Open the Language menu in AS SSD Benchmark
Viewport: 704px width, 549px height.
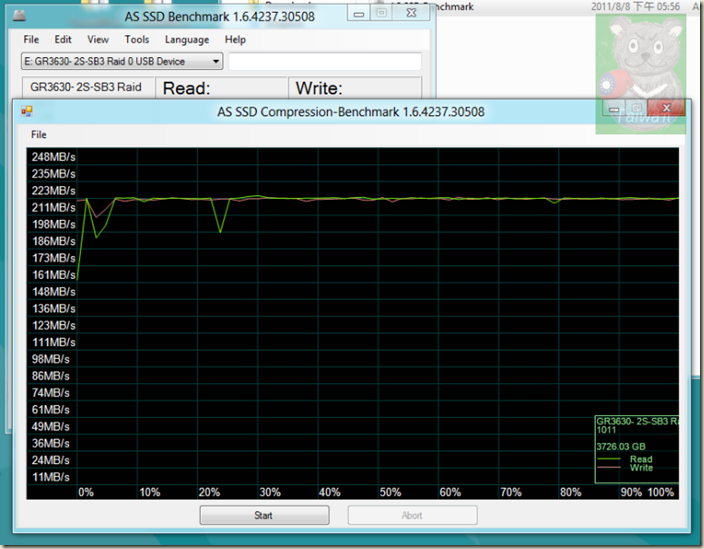pyautogui.click(x=187, y=40)
